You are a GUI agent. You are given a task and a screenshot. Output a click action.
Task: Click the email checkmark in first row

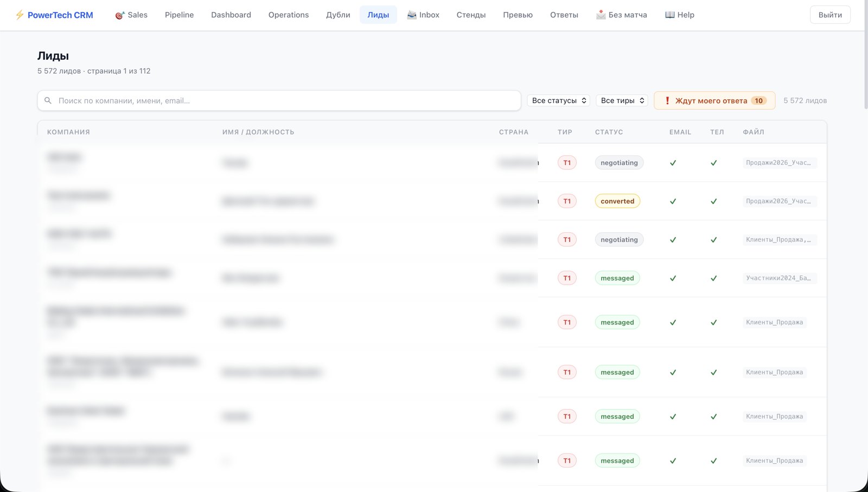673,163
